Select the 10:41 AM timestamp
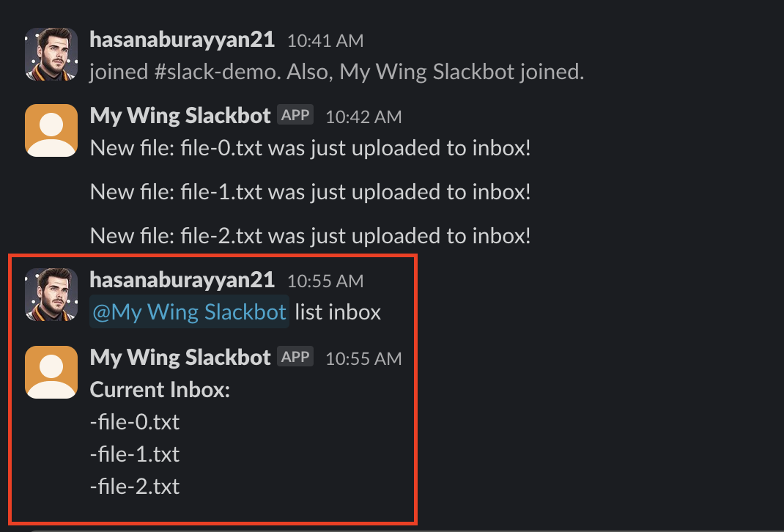The image size is (784, 532). coord(325,41)
